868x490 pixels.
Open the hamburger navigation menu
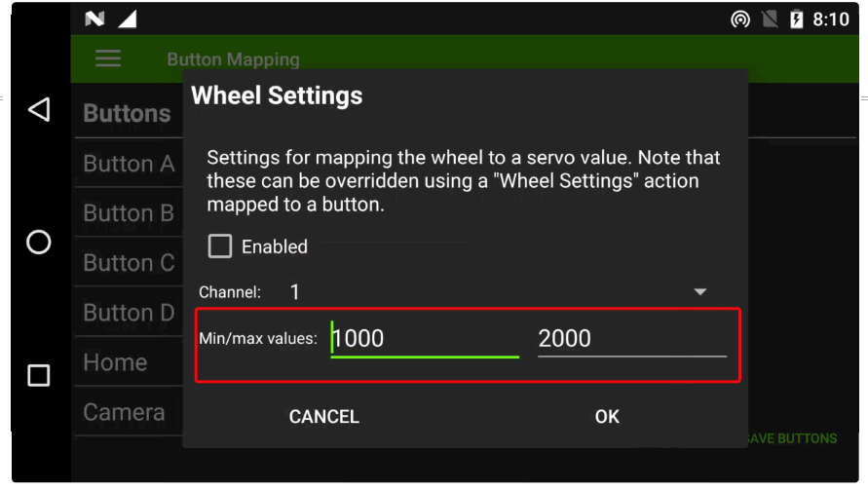pos(108,58)
